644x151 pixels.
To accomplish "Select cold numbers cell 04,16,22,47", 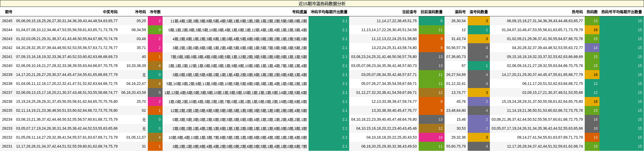I will click(136, 84).
